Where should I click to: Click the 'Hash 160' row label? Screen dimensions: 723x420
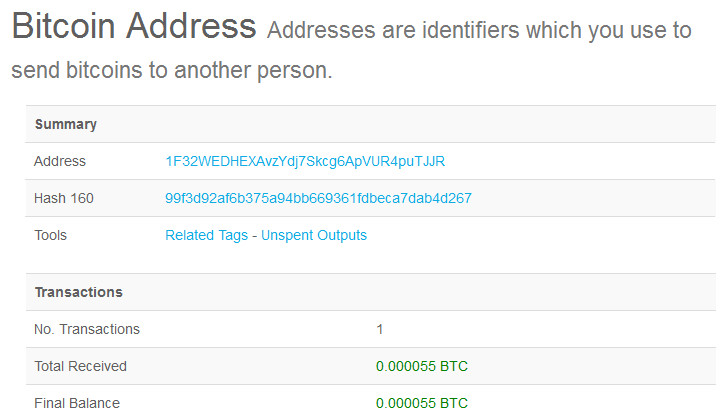click(x=64, y=198)
